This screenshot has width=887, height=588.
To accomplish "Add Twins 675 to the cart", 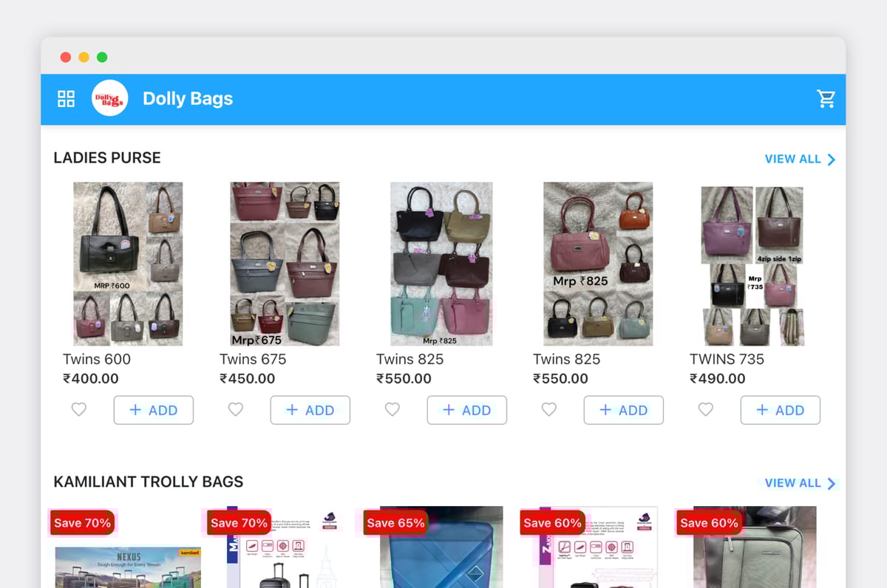I will click(310, 410).
